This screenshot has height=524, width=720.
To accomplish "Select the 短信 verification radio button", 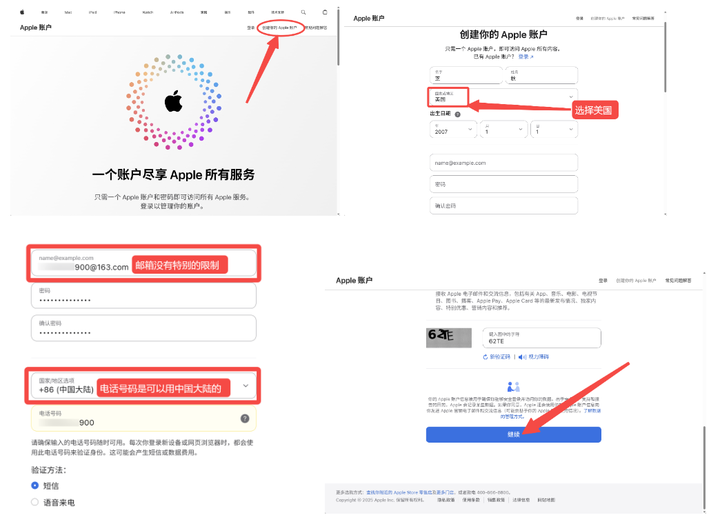I will click(35, 485).
